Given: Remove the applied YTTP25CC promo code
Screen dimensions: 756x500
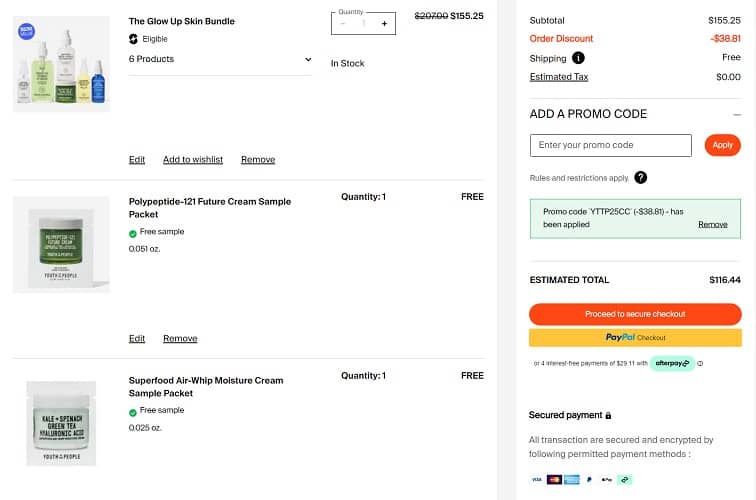Looking at the screenshot, I should tap(712, 225).
